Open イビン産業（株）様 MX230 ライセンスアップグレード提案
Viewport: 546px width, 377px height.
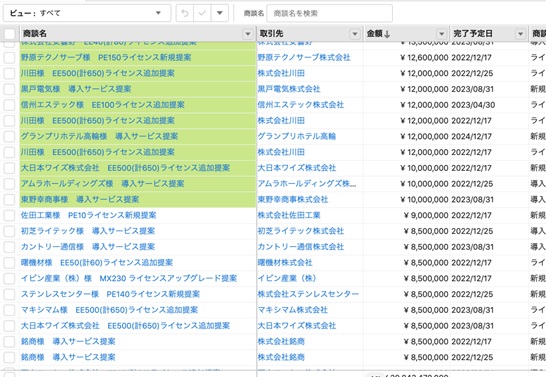(x=129, y=278)
